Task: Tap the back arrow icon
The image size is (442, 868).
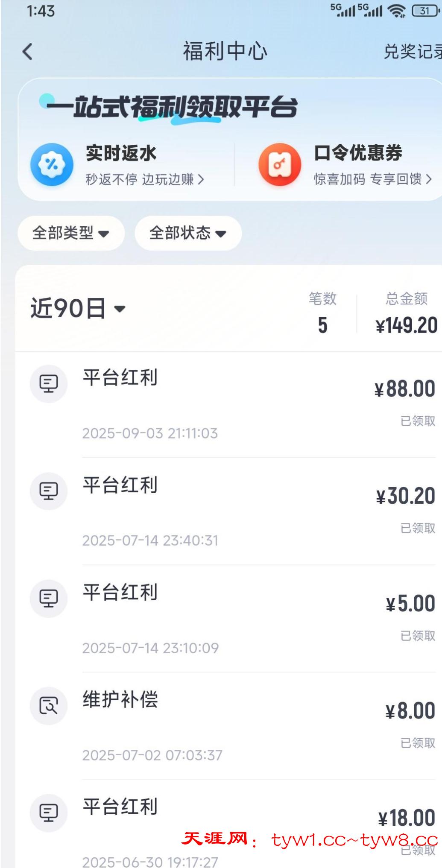Action: click(x=28, y=52)
